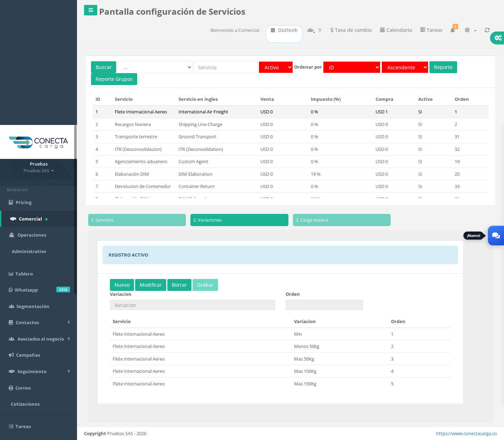Open the settings gears side tab

click(x=497, y=38)
